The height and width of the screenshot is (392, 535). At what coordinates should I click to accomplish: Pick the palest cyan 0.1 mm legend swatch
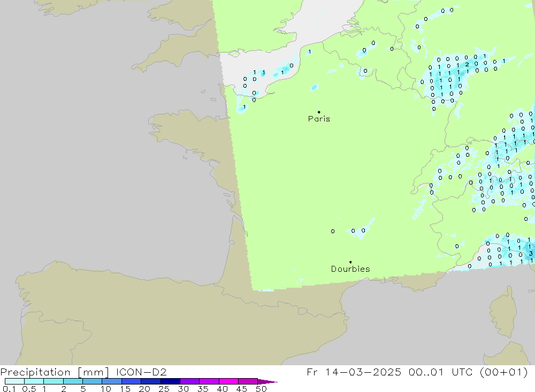click(14, 381)
